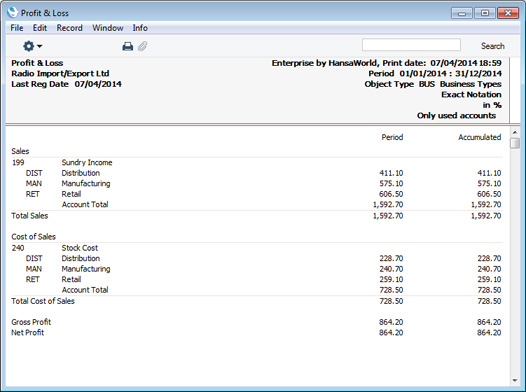The image size is (526, 392).
Task: Click the Total Cost of Sales label
Action: point(43,301)
